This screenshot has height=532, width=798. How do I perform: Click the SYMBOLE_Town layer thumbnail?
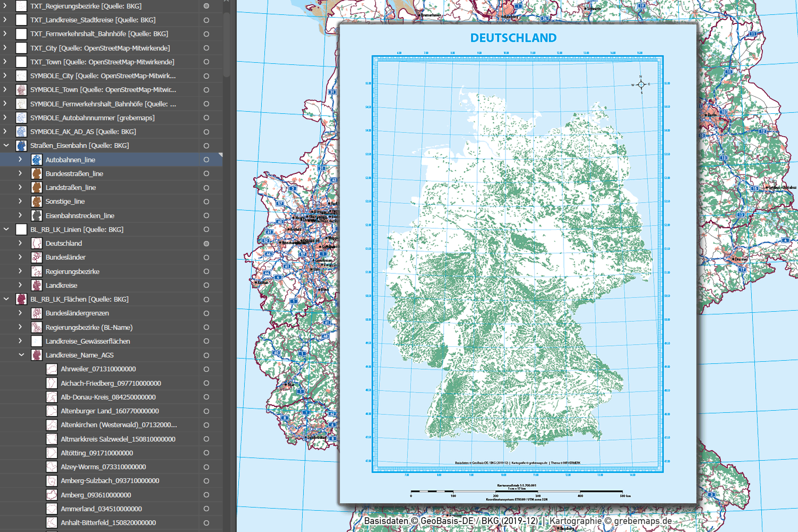point(21,90)
